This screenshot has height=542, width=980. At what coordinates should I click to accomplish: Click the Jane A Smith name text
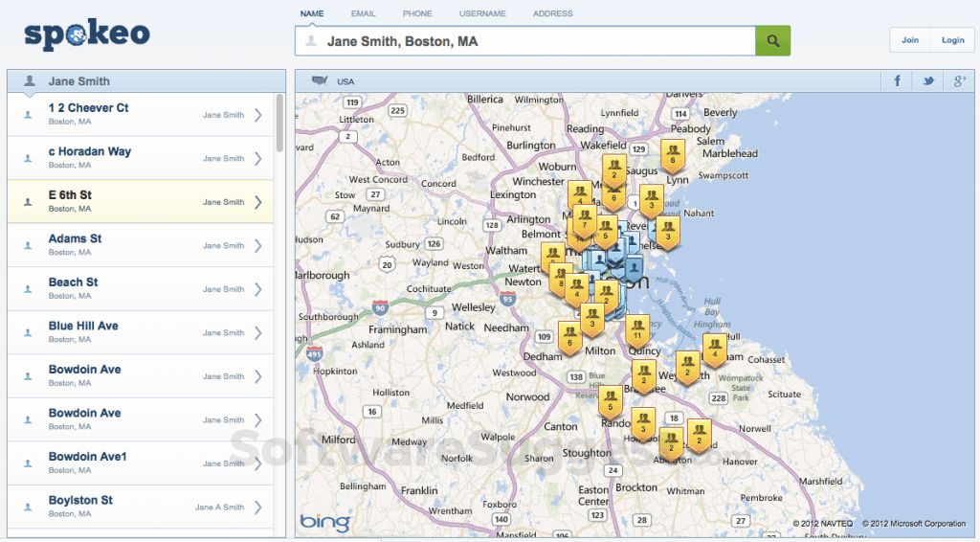point(219,507)
